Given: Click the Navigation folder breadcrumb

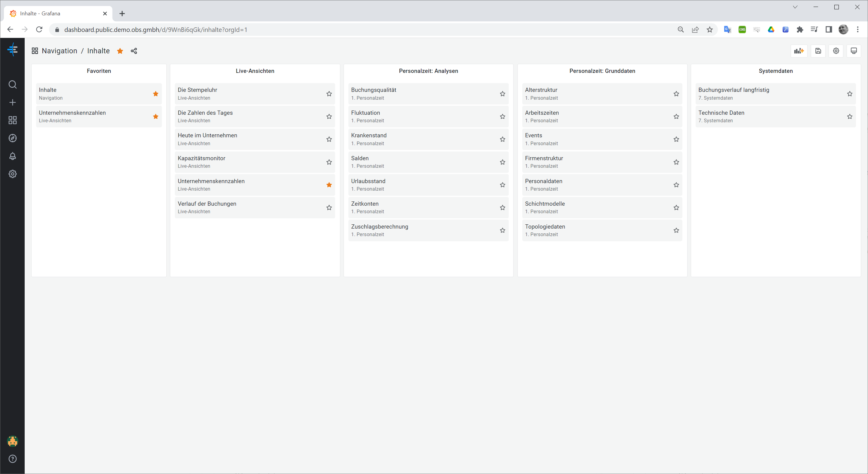Looking at the screenshot, I should [59, 51].
